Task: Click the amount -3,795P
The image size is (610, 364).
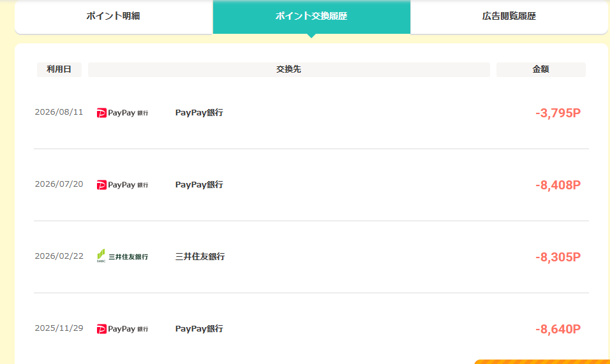Action: pyautogui.click(x=558, y=113)
